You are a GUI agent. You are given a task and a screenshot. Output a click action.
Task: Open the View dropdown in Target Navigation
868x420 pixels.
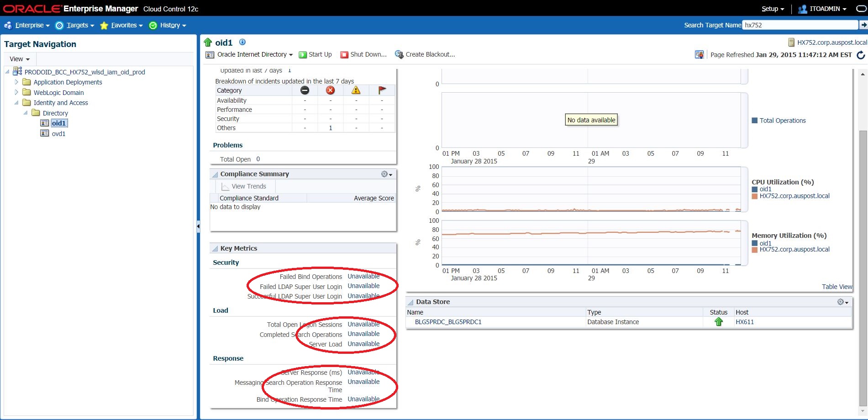[20, 59]
